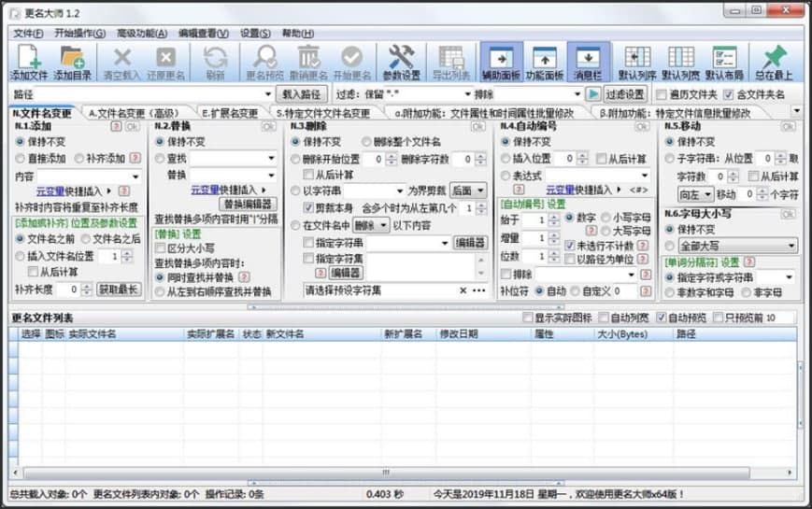Viewport: 812px width, 509px height.
Task: Click help icon beside 同时查找并替换
Action: pyautogui.click(x=245, y=277)
